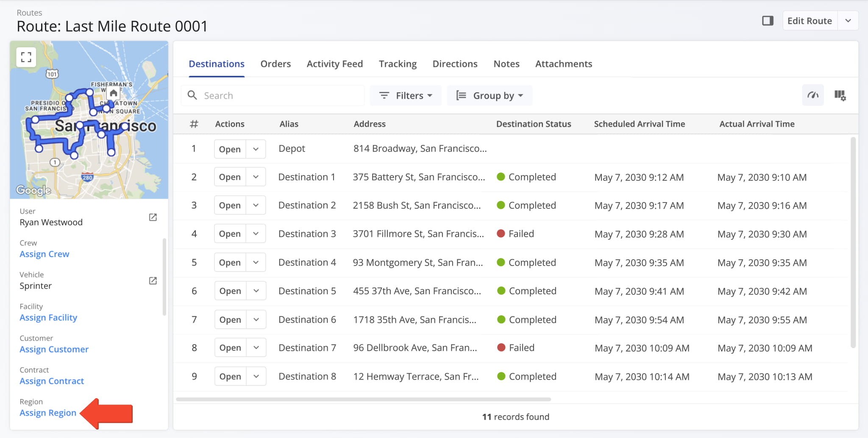Expand Open action menu for Destination 5

coord(256,291)
